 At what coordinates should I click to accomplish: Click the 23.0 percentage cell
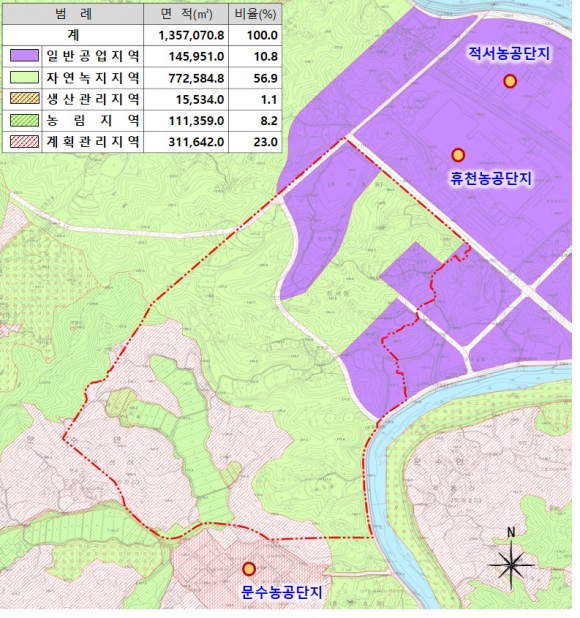click(x=266, y=142)
